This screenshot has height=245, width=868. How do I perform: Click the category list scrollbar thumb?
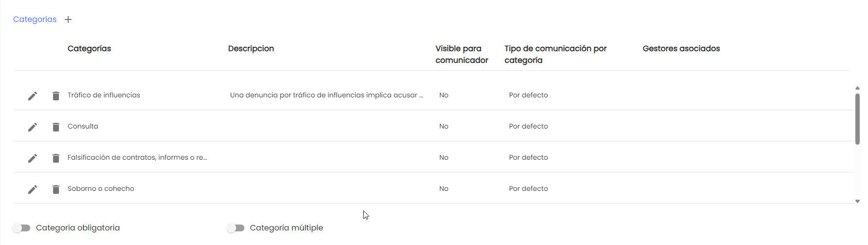(x=857, y=119)
